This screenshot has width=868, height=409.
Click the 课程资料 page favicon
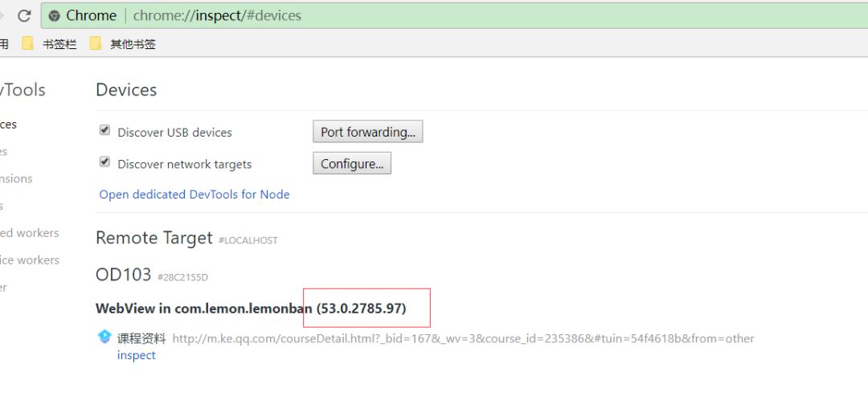click(104, 337)
